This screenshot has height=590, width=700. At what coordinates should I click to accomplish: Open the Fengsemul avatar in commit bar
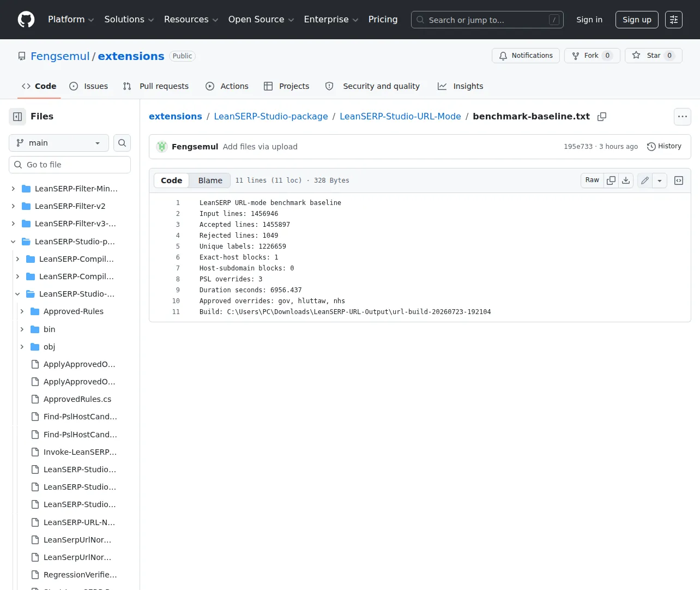tap(162, 147)
